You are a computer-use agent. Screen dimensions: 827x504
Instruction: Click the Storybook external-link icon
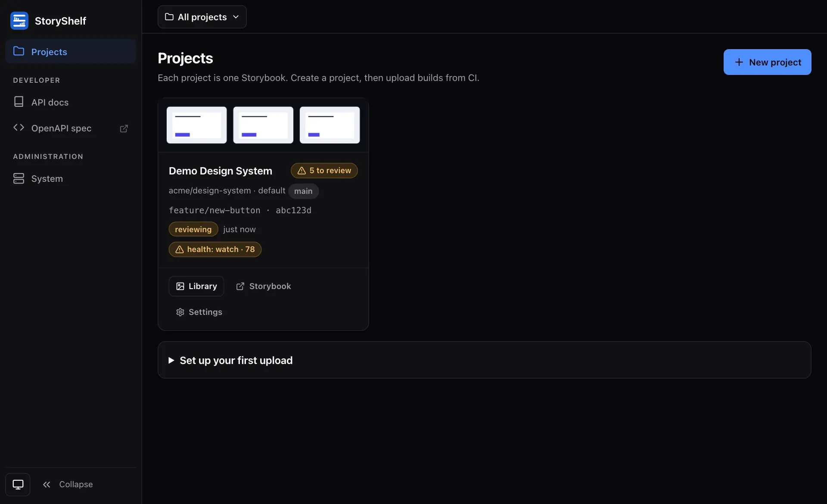click(x=240, y=286)
